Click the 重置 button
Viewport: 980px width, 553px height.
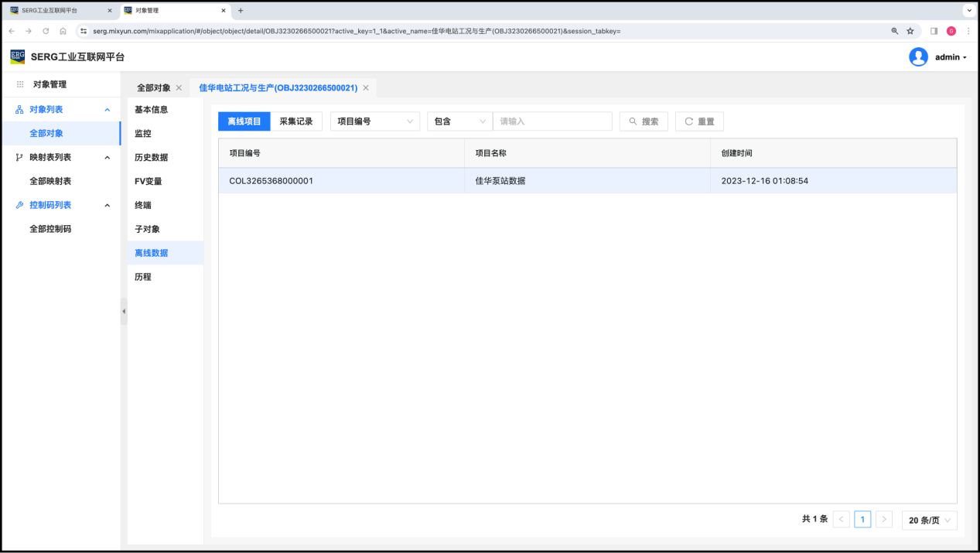[699, 121]
